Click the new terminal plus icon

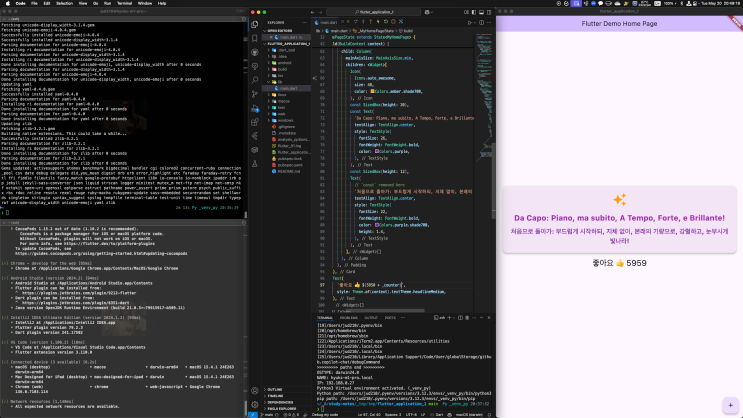coord(450,318)
